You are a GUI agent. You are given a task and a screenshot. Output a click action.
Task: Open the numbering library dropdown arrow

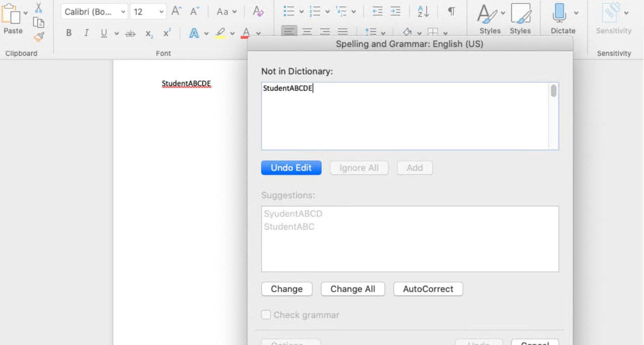(328, 12)
